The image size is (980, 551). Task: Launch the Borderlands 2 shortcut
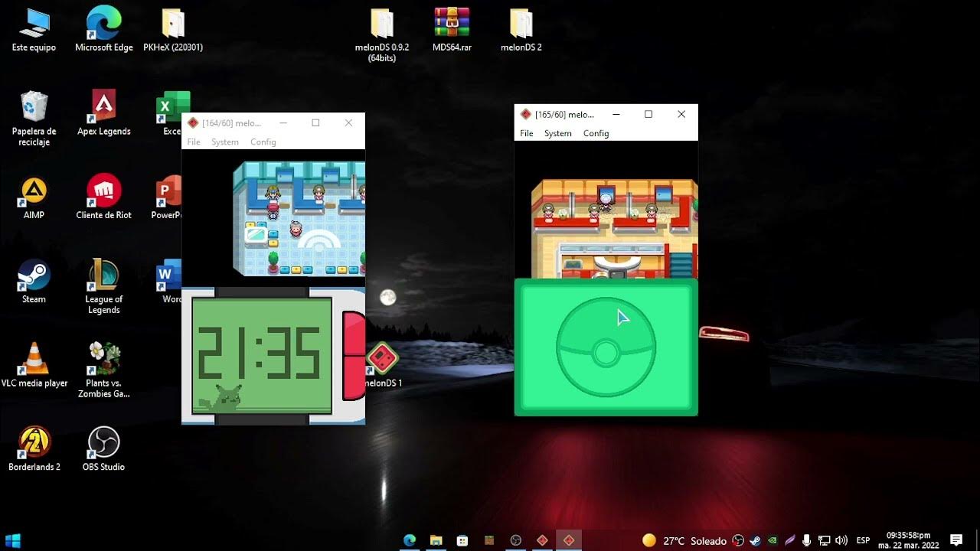[34, 449]
